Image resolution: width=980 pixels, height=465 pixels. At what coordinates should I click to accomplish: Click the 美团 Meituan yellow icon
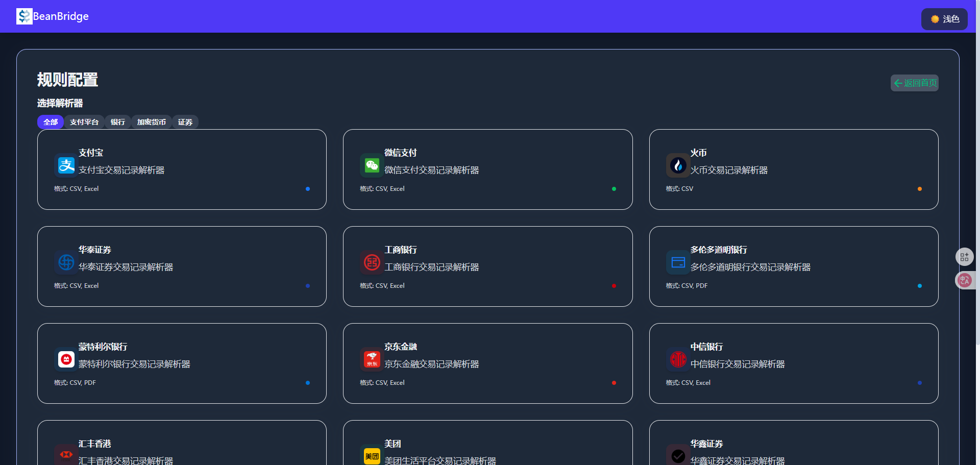pyautogui.click(x=372, y=456)
